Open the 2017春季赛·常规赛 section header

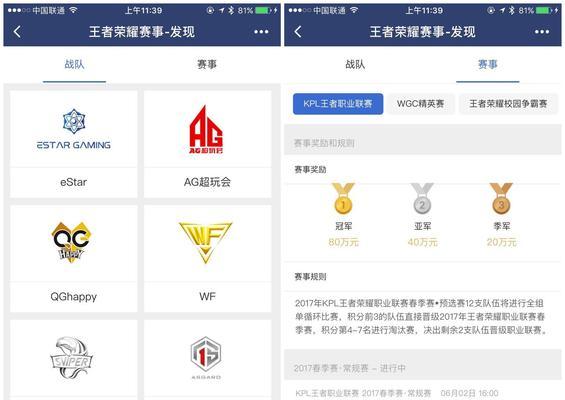coord(422,368)
